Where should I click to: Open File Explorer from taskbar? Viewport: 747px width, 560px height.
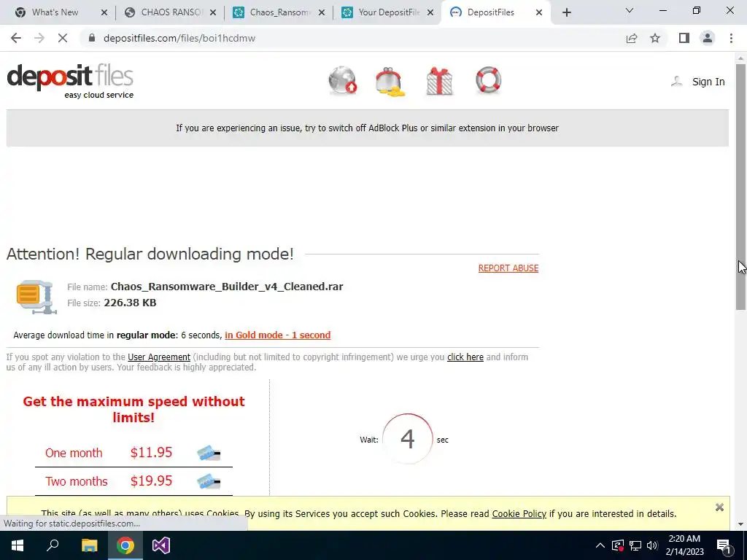[x=89, y=545]
